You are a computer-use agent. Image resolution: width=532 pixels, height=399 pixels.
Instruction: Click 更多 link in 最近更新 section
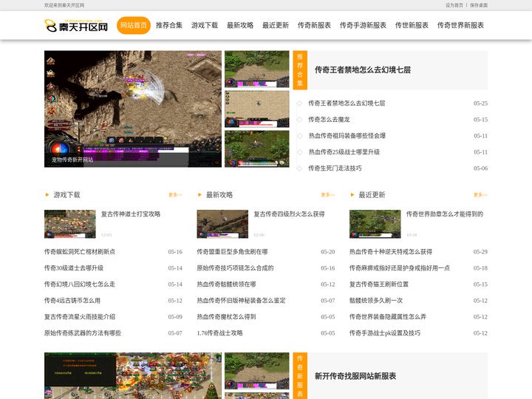(480, 195)
